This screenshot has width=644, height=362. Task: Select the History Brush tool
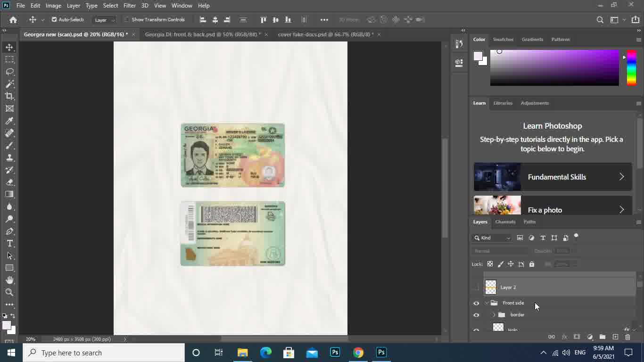pyautogui.click(x=9, y=170)
